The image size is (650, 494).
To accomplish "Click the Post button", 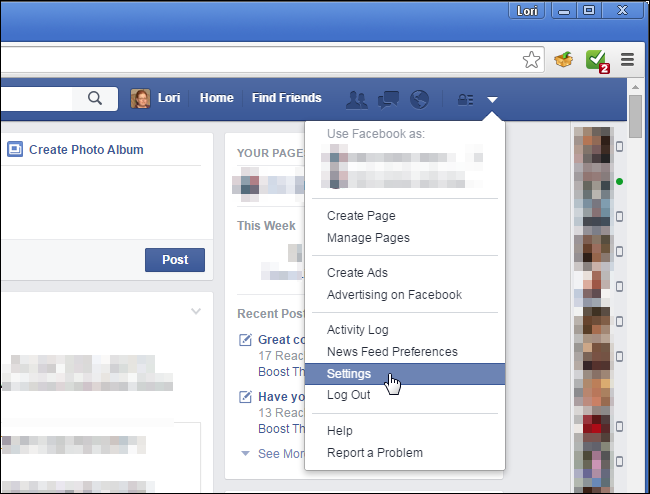I will tap(175, 260).
